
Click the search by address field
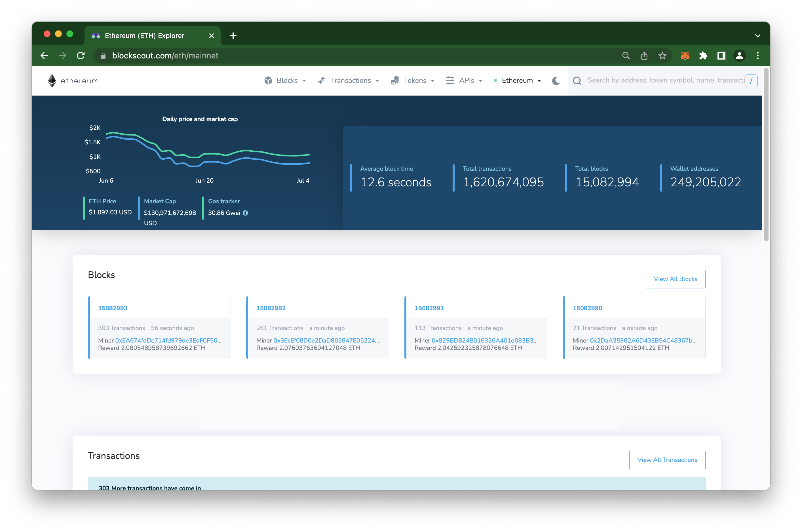(x=665, y=81)
